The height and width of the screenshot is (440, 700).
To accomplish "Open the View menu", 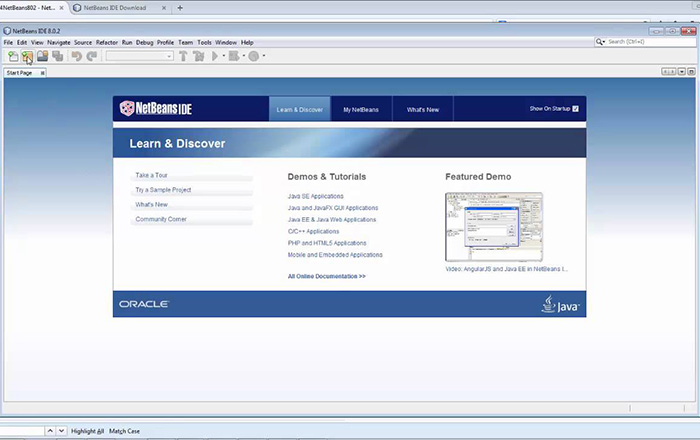I will (x=37, y=42).
